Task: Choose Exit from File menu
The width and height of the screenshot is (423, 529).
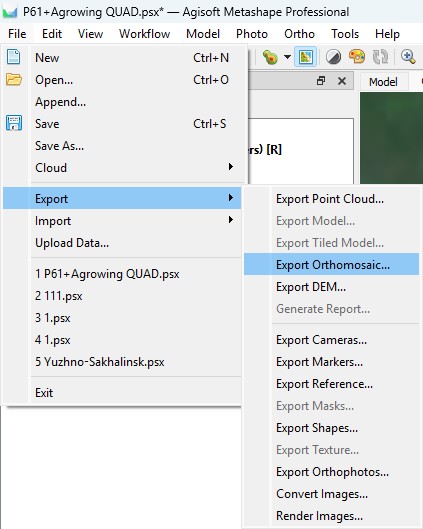Action: [122, 393]
